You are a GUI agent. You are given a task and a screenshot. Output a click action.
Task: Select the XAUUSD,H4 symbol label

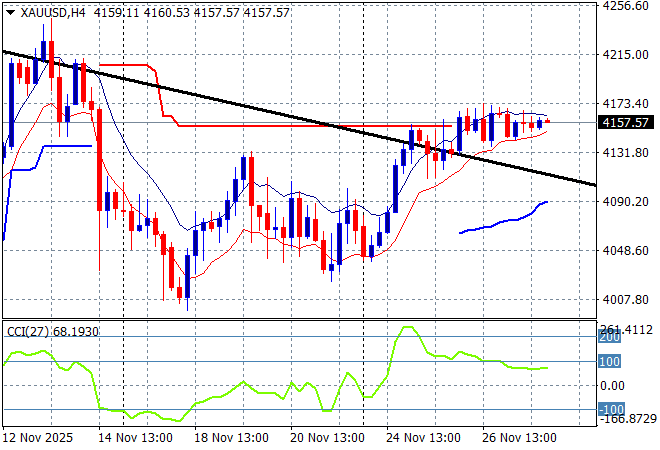click(x=53, y=13)
